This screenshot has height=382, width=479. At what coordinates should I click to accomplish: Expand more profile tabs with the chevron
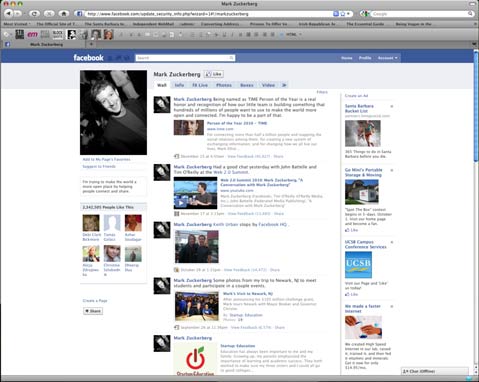(284, 85)
